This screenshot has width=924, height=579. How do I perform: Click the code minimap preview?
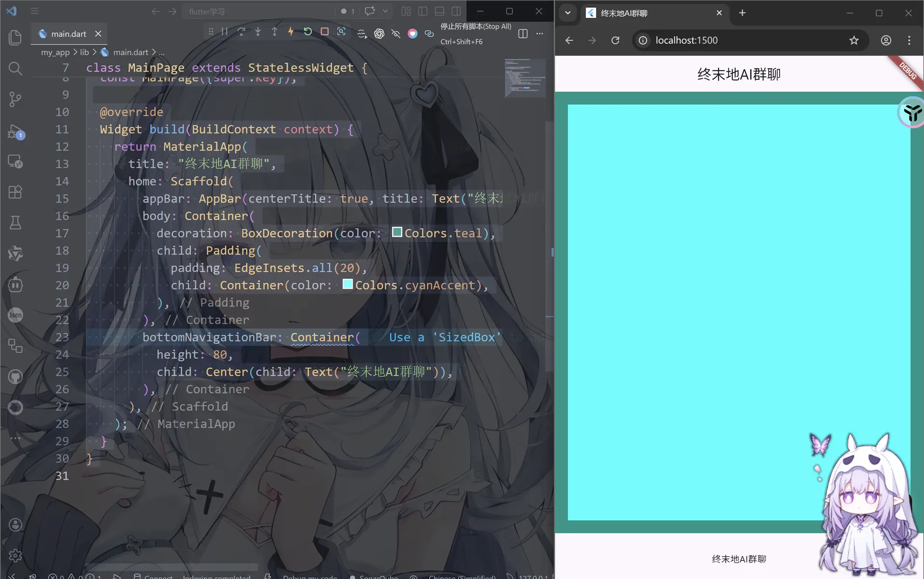[x=525, y=78]
